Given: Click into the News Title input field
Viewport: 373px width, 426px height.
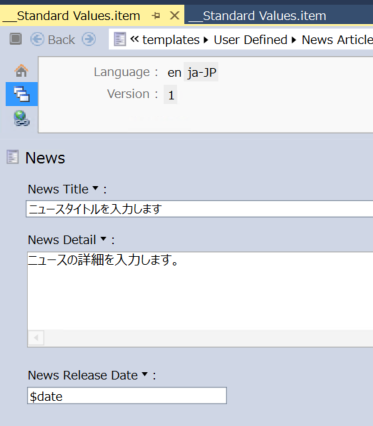Looking at the screenshot, I should click(x=199, y=209).
